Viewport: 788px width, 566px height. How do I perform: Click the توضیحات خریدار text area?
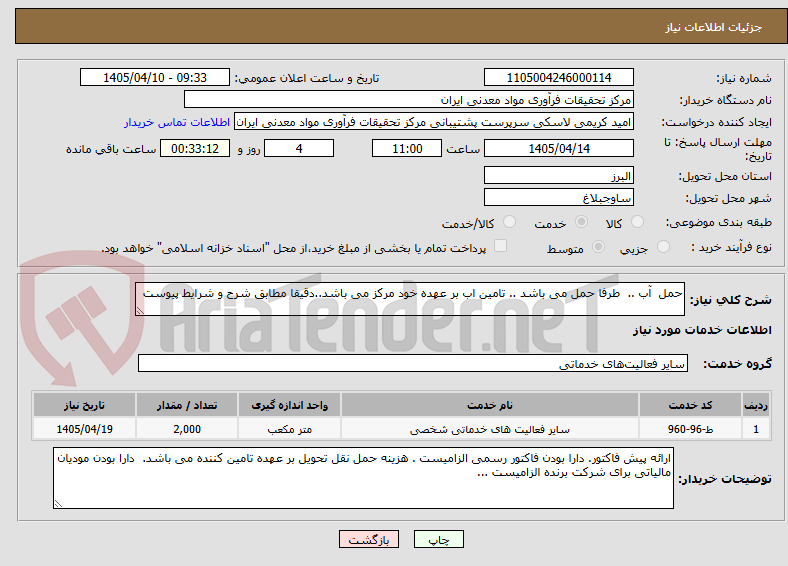(x=363, y=478)
